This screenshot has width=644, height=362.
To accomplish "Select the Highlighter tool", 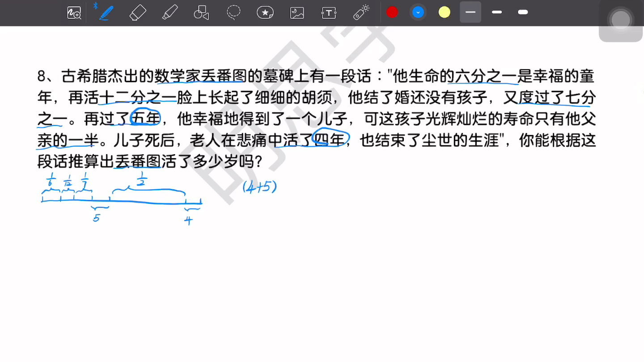I will tap(169, 13).
